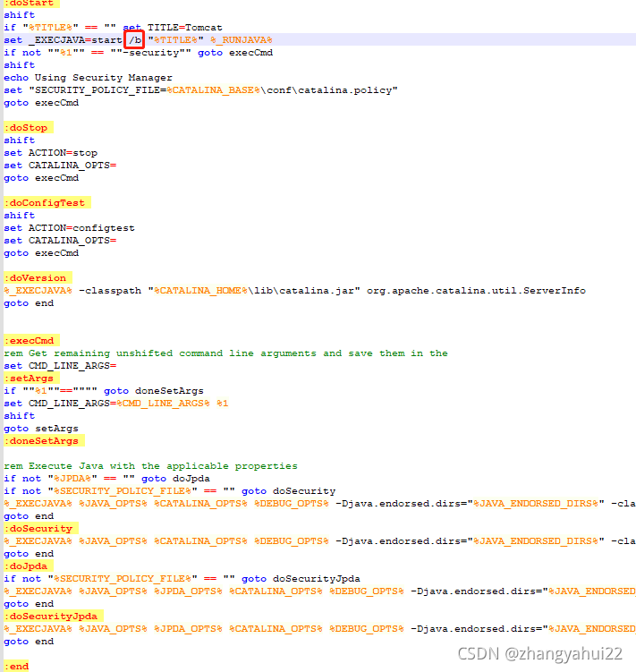
Task: Click the ':doJpda' label line
Action: 29,566
